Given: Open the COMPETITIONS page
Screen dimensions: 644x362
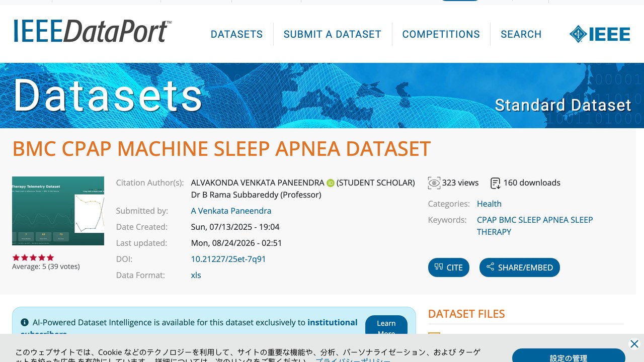Looking at the screenshot, I should (441, 34).
